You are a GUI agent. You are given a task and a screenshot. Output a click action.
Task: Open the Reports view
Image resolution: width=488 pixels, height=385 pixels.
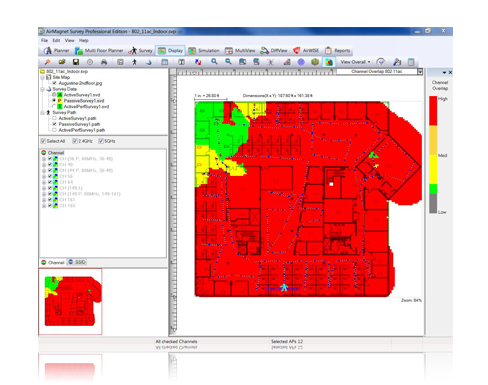pos(337,51)
